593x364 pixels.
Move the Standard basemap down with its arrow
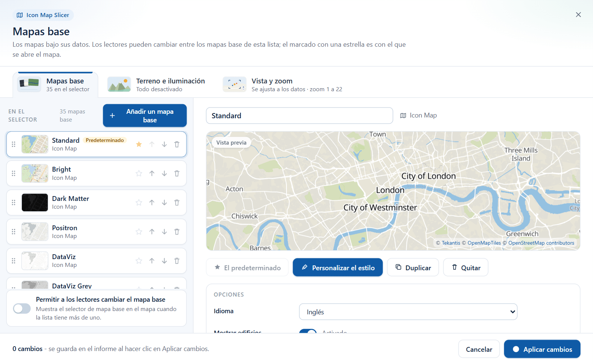[x=164, y=144]
